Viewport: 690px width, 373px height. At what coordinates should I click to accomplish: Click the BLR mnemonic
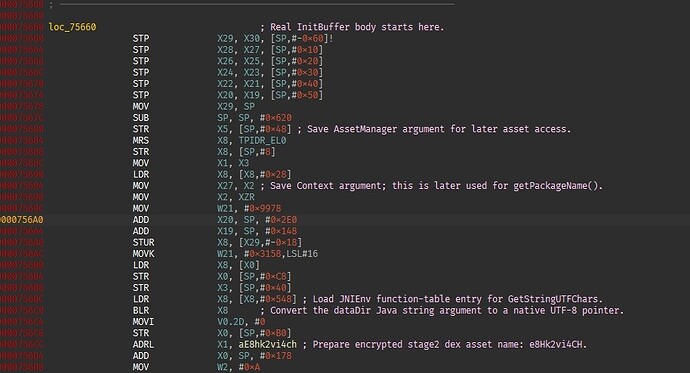coord(141,311)
